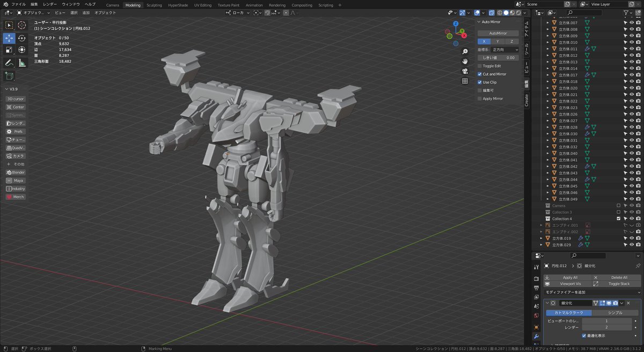644x352 pixels.
Task: Click the camera view icon in viewport
Action: [465, 71]
